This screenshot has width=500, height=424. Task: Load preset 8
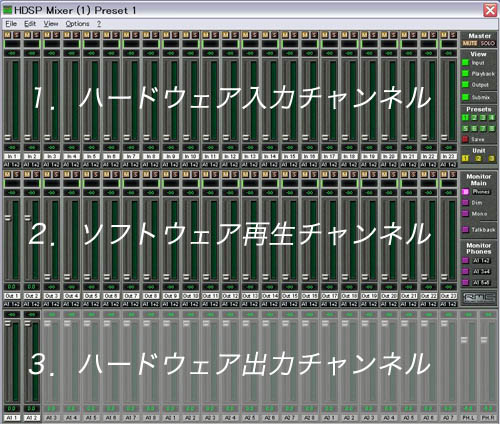coord(492,129)
